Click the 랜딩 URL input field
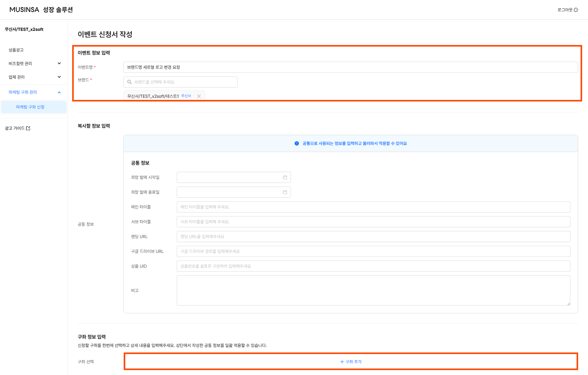 373,237
